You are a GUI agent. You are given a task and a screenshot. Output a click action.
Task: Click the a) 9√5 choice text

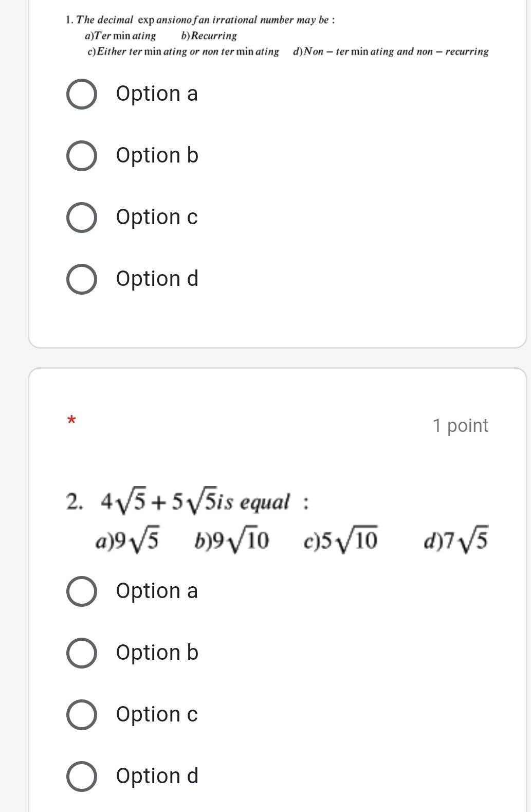click(127, 541)
